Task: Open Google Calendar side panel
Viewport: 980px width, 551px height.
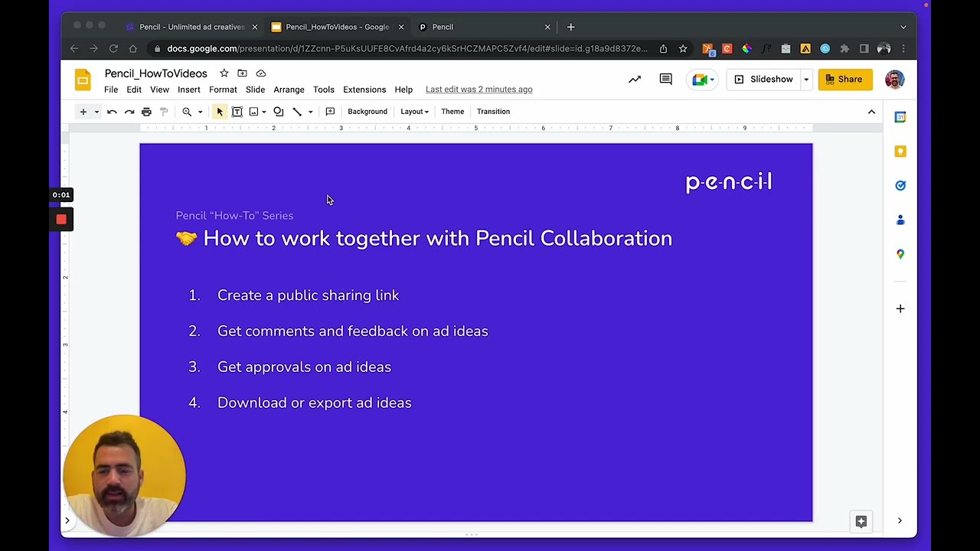Action: coord(900,117)
